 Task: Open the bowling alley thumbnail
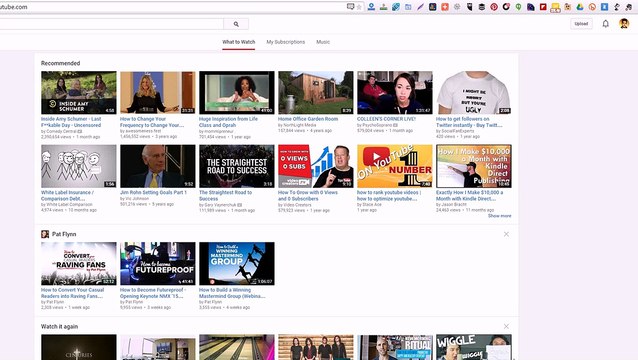pyautogui.click(x=237, y=347)
